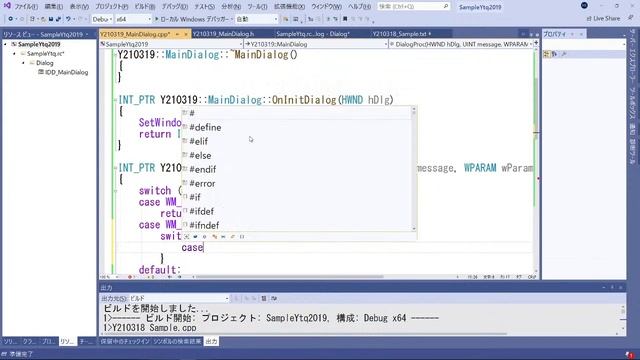Image resolution: width=640 pixels, height=360 pixels.
Task: Click the navigate backward toolbar icon
Action: pos(10,19)
